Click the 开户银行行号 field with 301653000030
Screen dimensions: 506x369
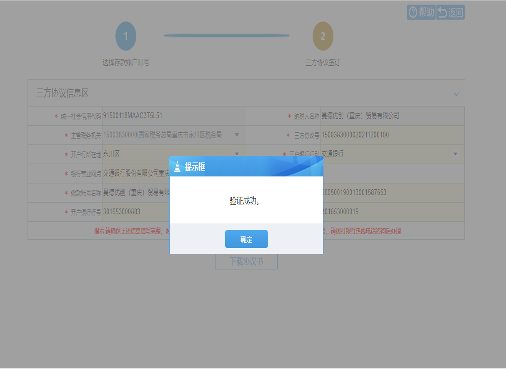point(136,212)
